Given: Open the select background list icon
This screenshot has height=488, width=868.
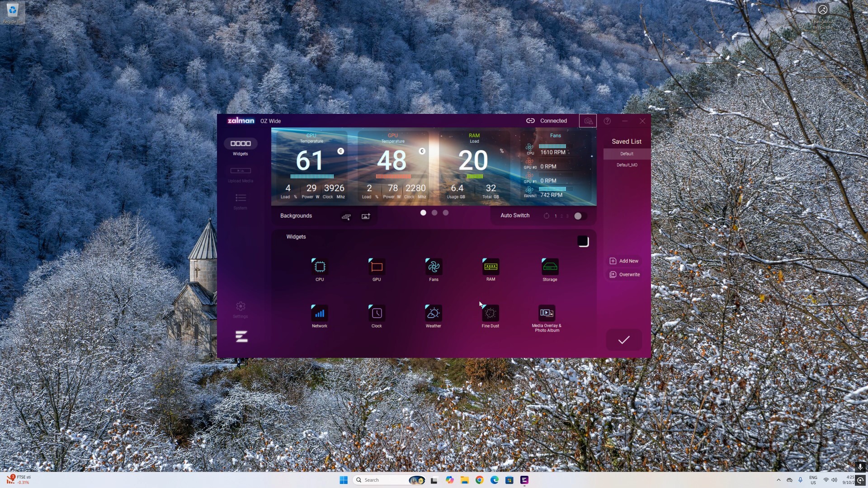Looking at the screenshot, I should tap(346, 216).
